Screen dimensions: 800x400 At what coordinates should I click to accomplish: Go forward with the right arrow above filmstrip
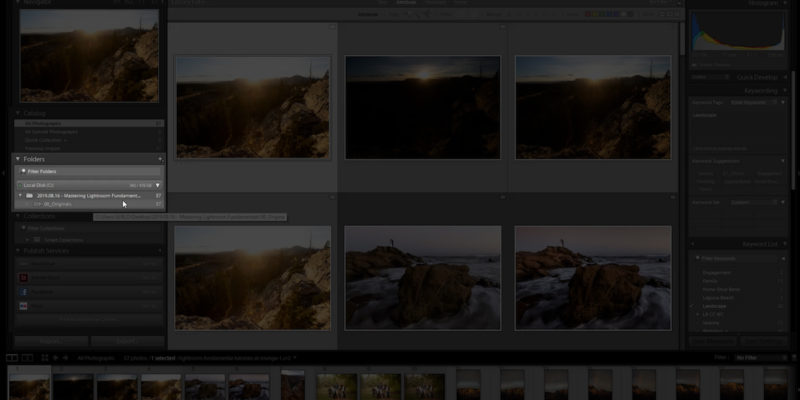click(x=65, y=358)
